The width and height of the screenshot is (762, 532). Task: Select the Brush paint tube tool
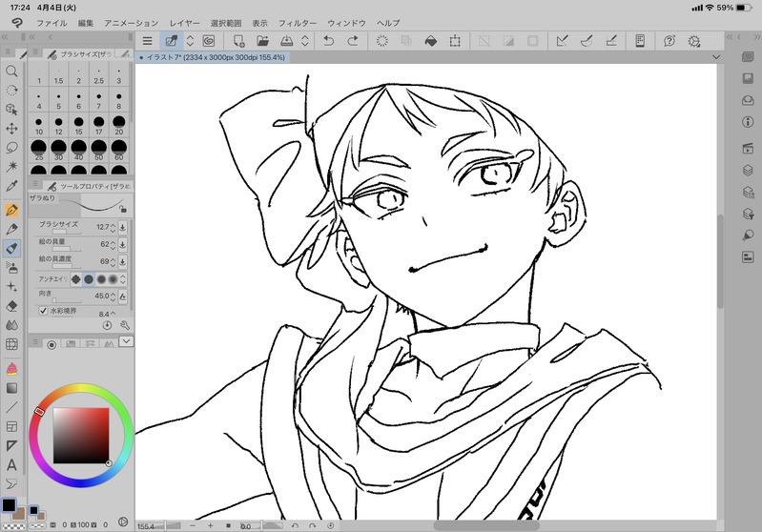(x=11, y=248)
